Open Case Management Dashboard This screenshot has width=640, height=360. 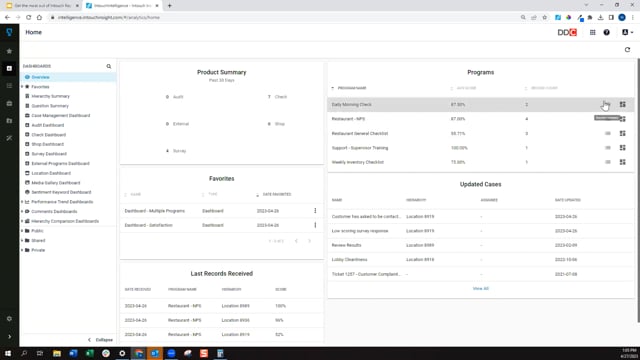(60, 116)
